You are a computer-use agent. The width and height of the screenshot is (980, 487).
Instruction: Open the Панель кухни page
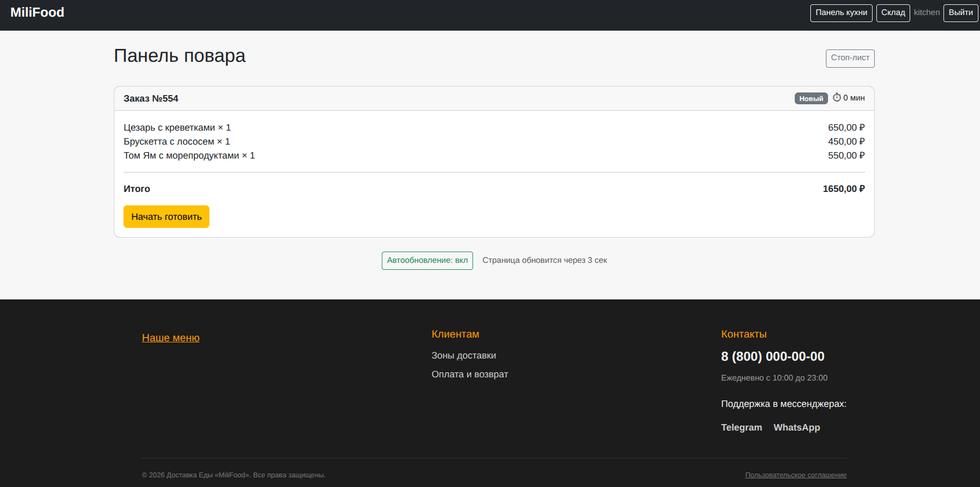pos(841,13)
